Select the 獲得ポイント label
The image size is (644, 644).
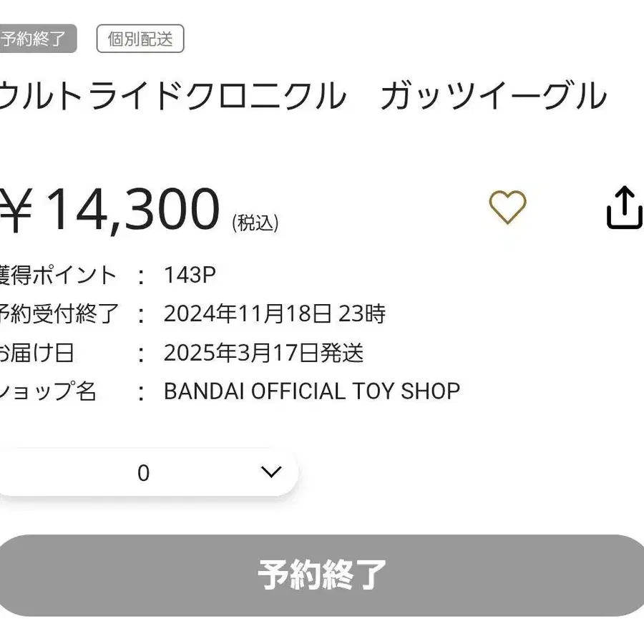coord(58,275)
